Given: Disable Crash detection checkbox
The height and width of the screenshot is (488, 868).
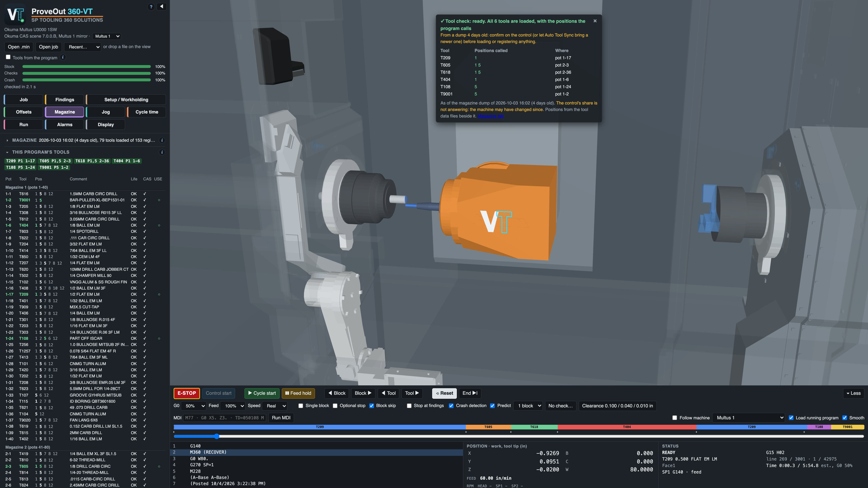Looking at the screenshot, I should coord(451,406).
